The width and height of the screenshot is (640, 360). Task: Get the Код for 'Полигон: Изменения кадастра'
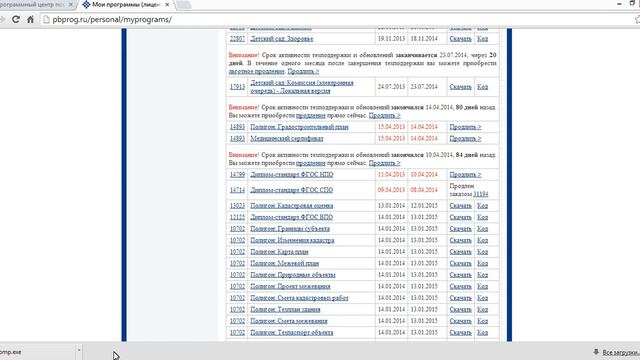(x=482, y=240)
